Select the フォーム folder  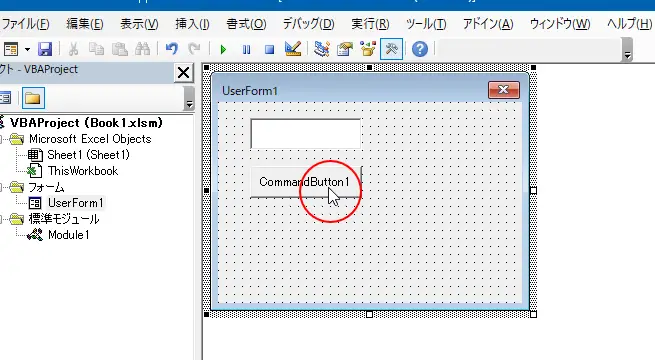click(x=46, y=187)
